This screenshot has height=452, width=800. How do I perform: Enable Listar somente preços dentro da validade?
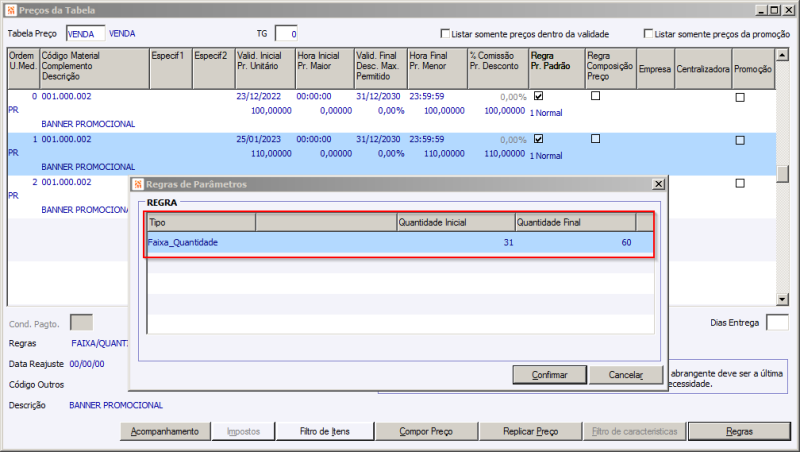click(446, 33)
